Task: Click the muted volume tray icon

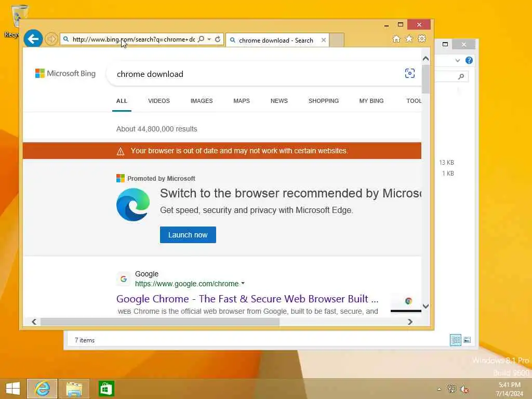Action: [464, 389]
